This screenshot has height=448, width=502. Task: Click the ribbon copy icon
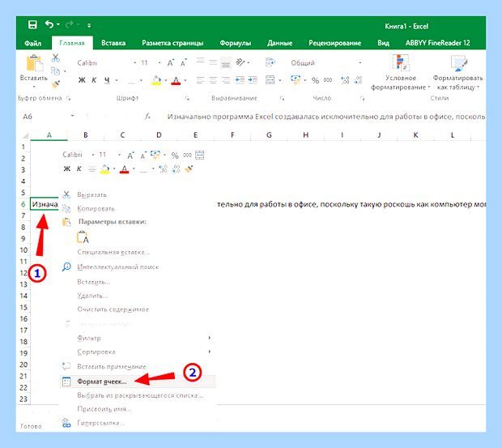(x=55, y=70)
